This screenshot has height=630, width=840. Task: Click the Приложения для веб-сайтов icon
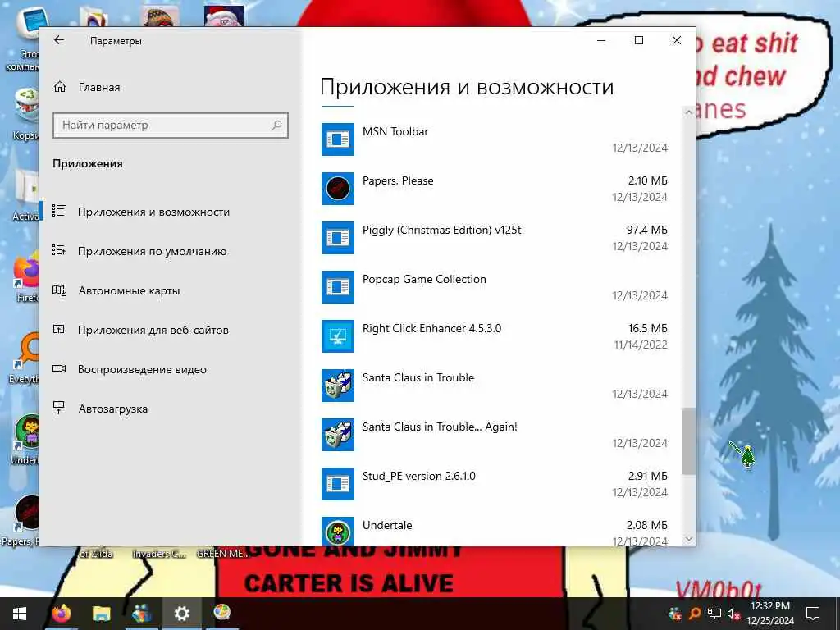click(x=59, y=330)
